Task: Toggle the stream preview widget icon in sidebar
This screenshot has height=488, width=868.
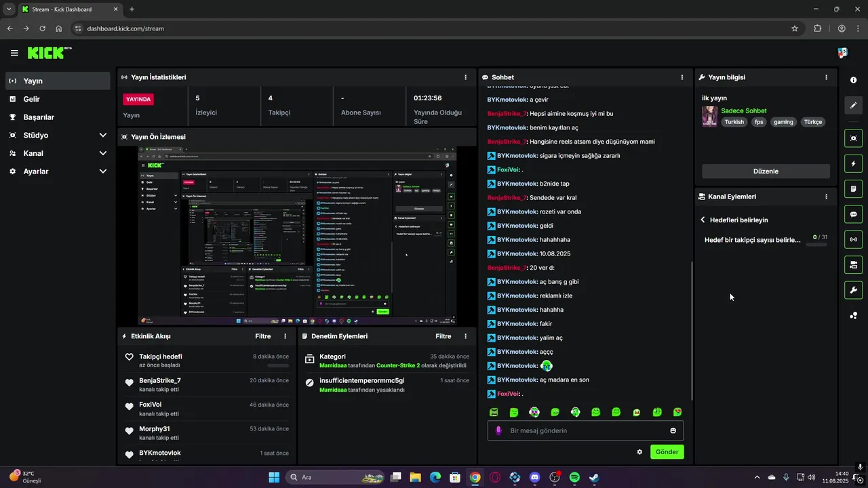Action: (x=853, y=138)
